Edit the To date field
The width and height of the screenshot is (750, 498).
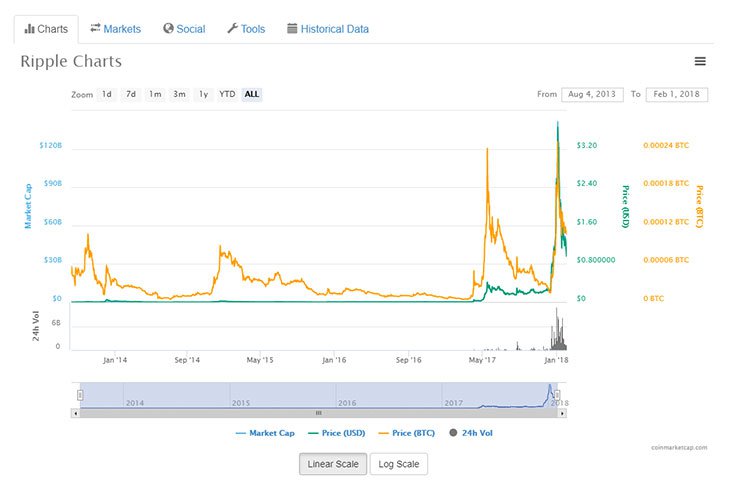tap(677, 94)
